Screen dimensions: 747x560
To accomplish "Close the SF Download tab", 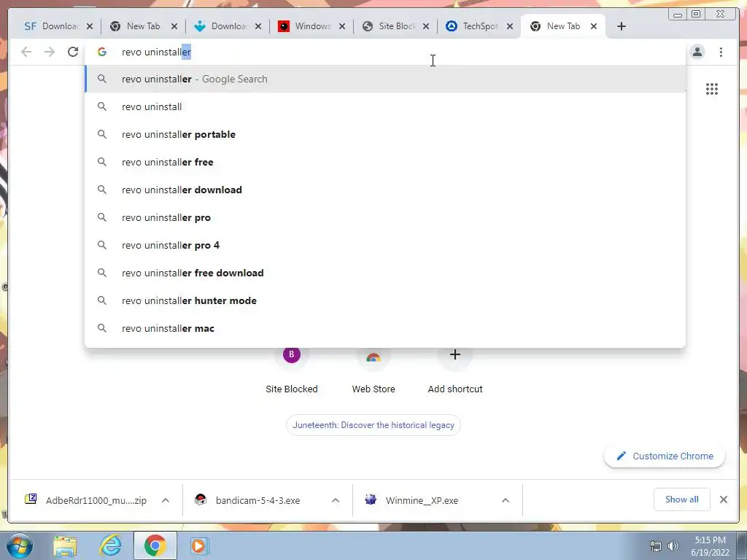I will coord(90,26).
